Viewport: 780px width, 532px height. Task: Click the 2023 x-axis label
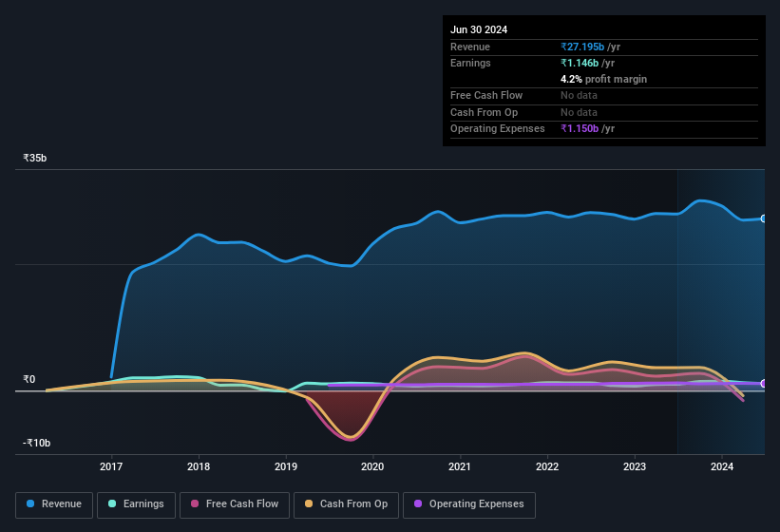635,466
